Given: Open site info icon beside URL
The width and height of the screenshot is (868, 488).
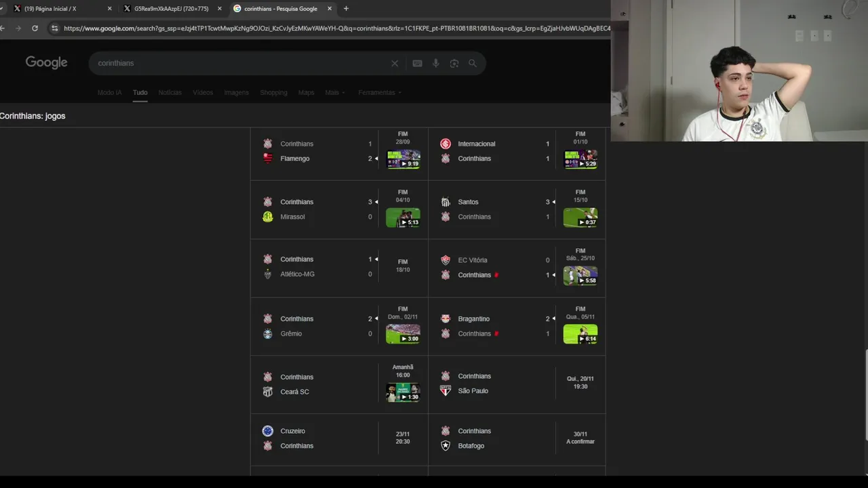Looking at the screenshot, I should pyautogui.click(x=54, y=28).
